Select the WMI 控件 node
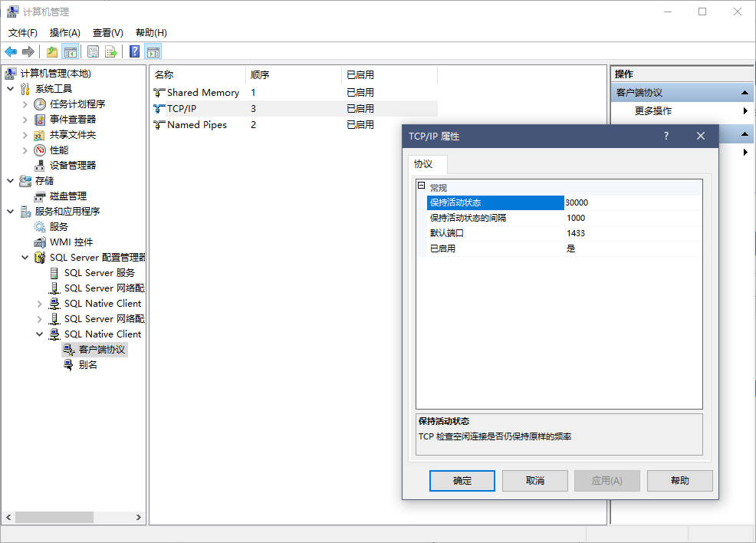The height and width of the screenshot is (543, 756). tap(71, 242)
